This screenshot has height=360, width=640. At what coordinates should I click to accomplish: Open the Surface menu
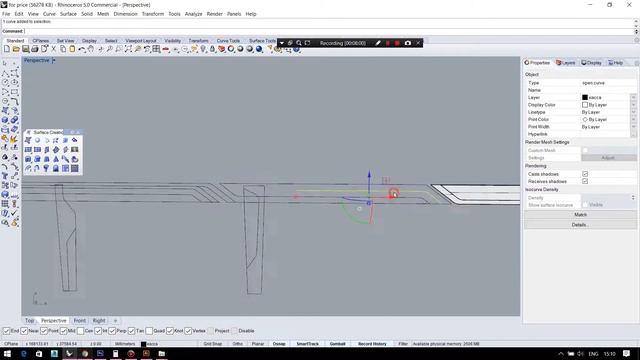pyautogui.click(x=68, y=14)
